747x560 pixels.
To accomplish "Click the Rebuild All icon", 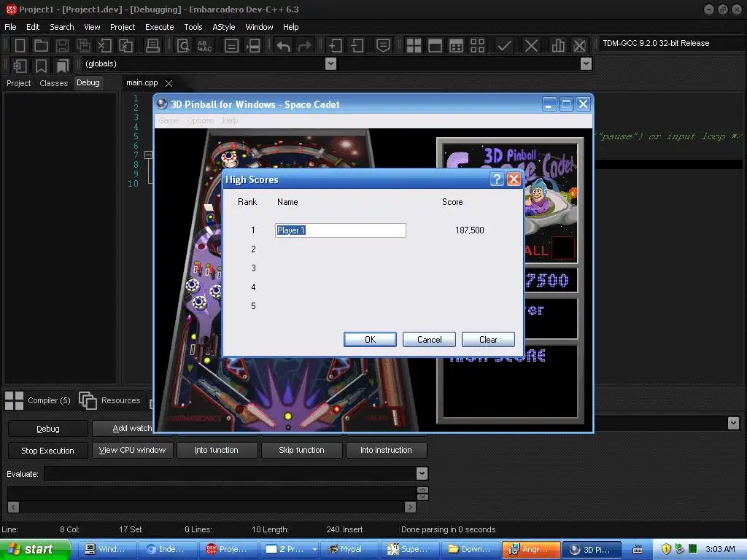I will (477, 46).
